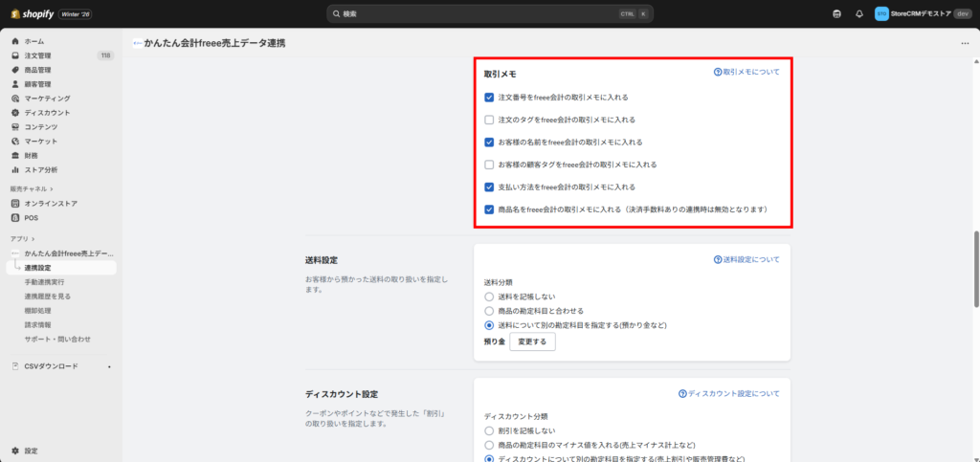Click the analytics (ストア分析) chart icon
This screenshot has width=980, height=462.
15,170
